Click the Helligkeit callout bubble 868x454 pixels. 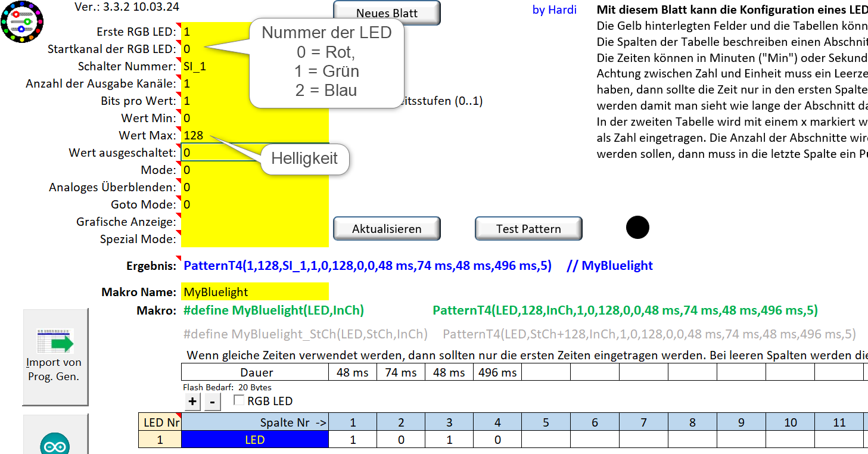[304, 158]
